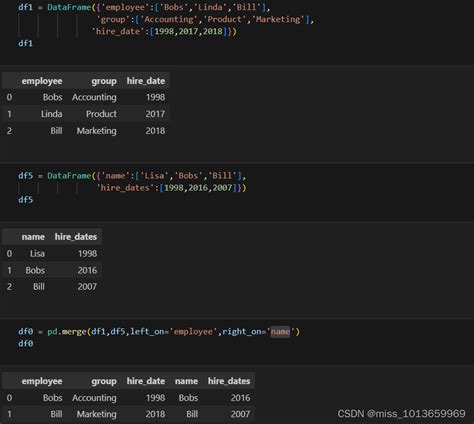Click standalone df1 line below its definition
Screen dimensions: 474x424
[x=26, y=43]
